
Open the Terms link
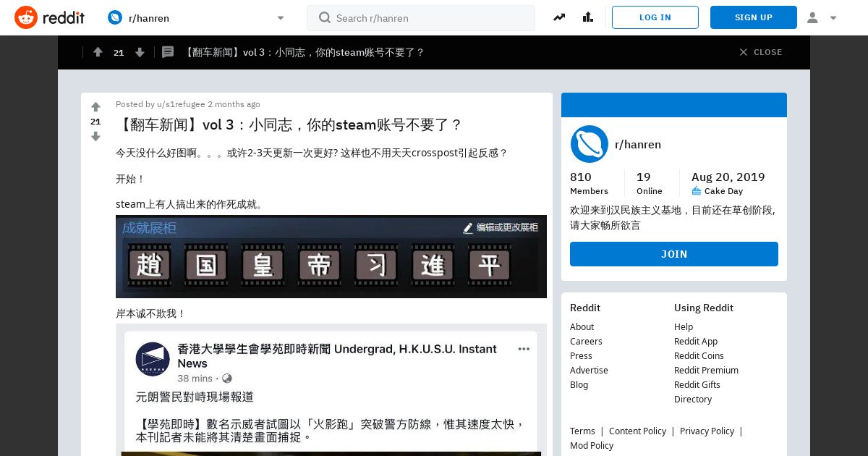(582, 431)
